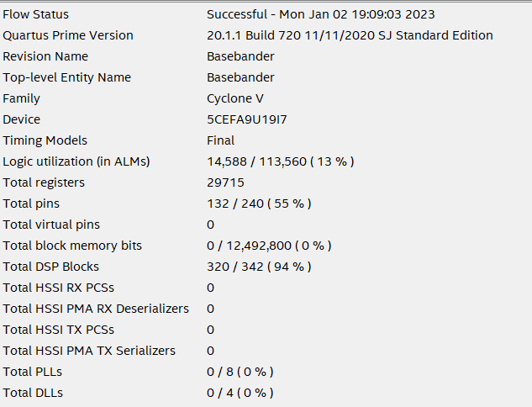Select the Total DSP Blocks value
532x407 pixels.
pyautogui.click(x=260, y=267)
